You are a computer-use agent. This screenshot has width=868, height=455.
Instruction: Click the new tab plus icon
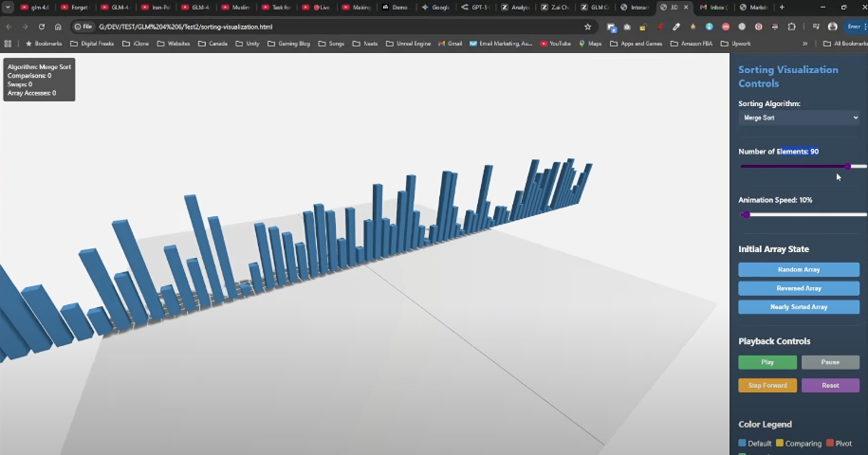point(782,8)
